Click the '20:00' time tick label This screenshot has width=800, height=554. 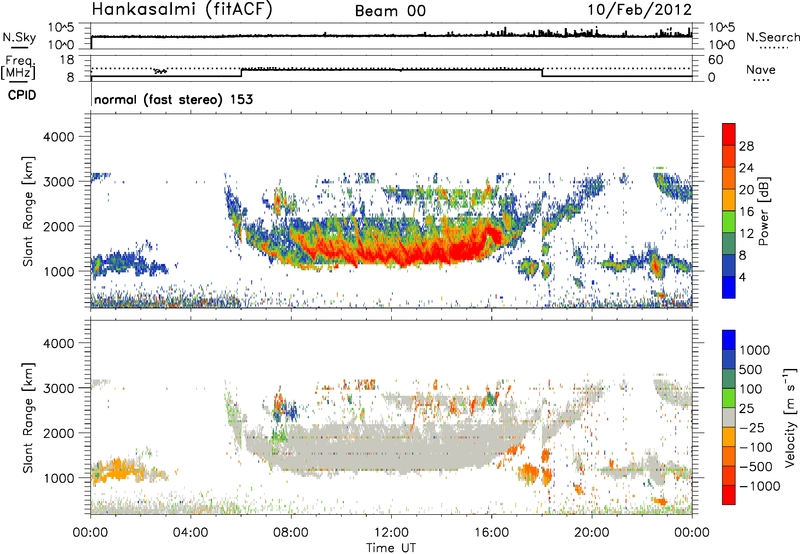point(592,533)
